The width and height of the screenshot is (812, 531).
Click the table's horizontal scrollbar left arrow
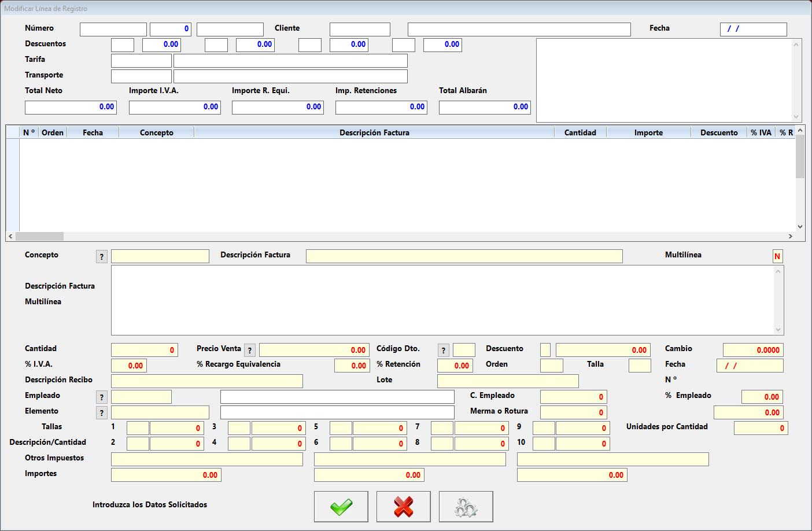point(10,237)
